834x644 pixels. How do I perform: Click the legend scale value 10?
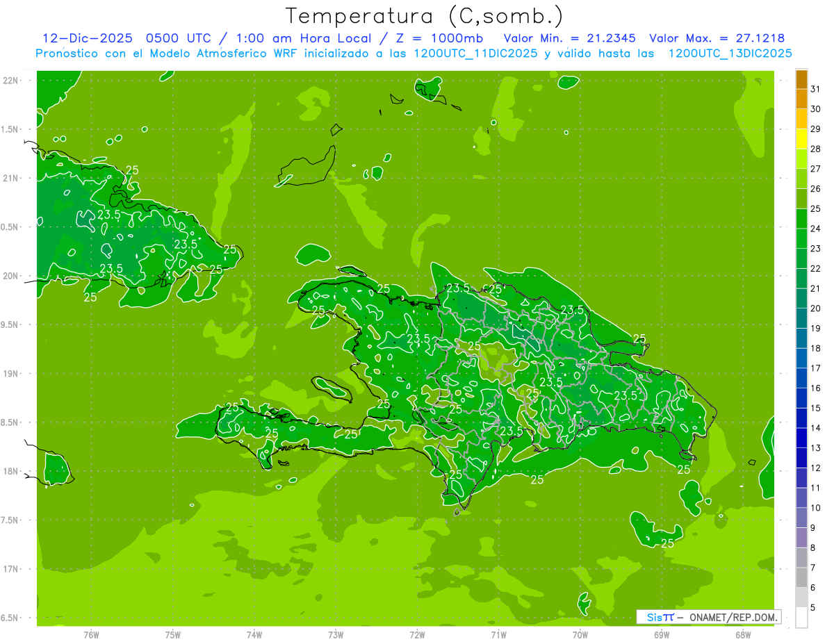click(x=816, y=508)
